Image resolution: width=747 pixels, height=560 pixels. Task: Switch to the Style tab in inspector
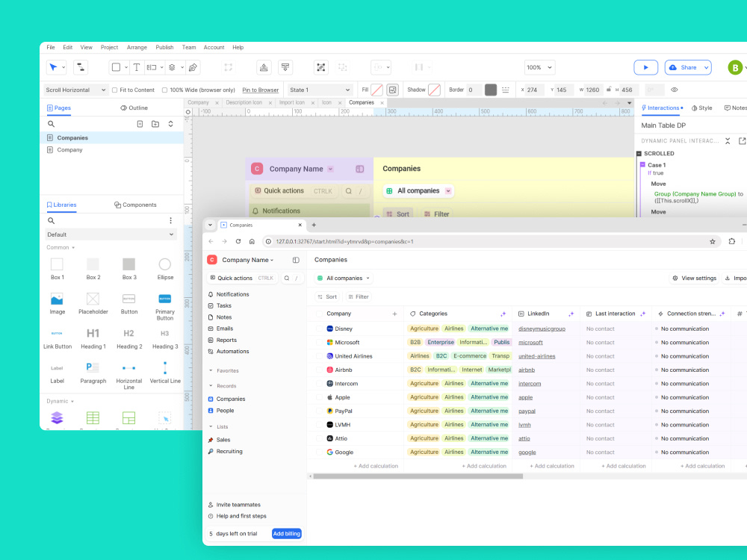point(701,108)
